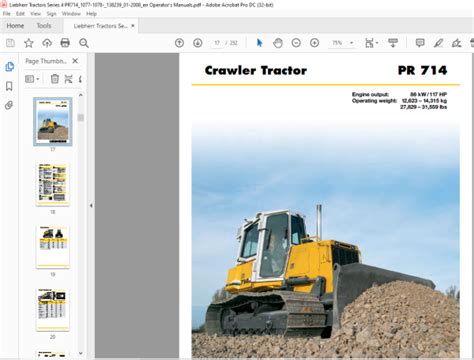Collapse the navigation pane with the left arrow
The height and width of the screenshot is (360, 474).
[91, 206]
